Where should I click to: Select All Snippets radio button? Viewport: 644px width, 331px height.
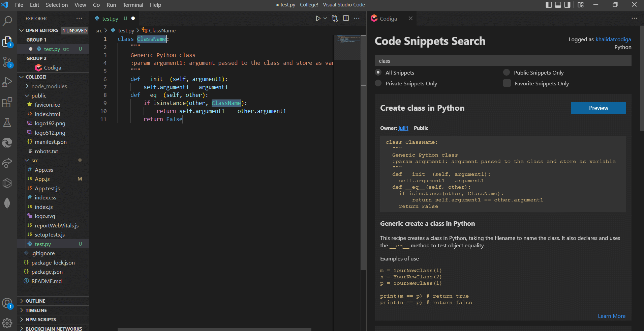(378, 73)
